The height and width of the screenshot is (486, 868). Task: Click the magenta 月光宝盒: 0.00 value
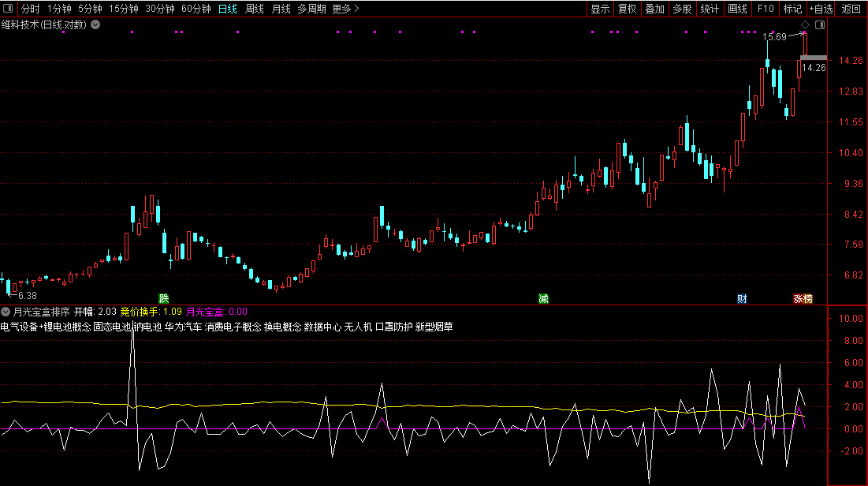pyautogui.click(x=217, y=312)
